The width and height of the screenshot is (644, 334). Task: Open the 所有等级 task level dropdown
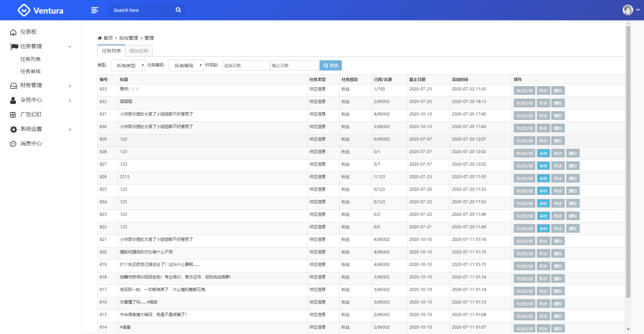pyautogui.click(x=186, y=65)
